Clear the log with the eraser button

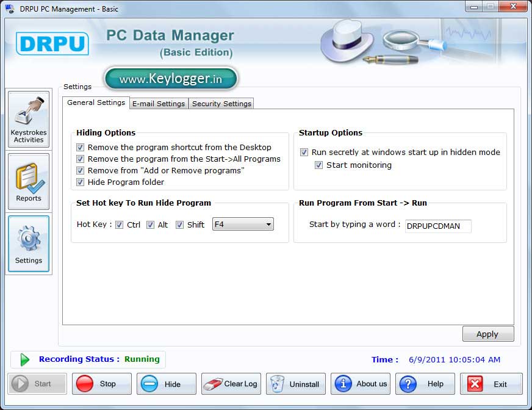click(231, 384)
